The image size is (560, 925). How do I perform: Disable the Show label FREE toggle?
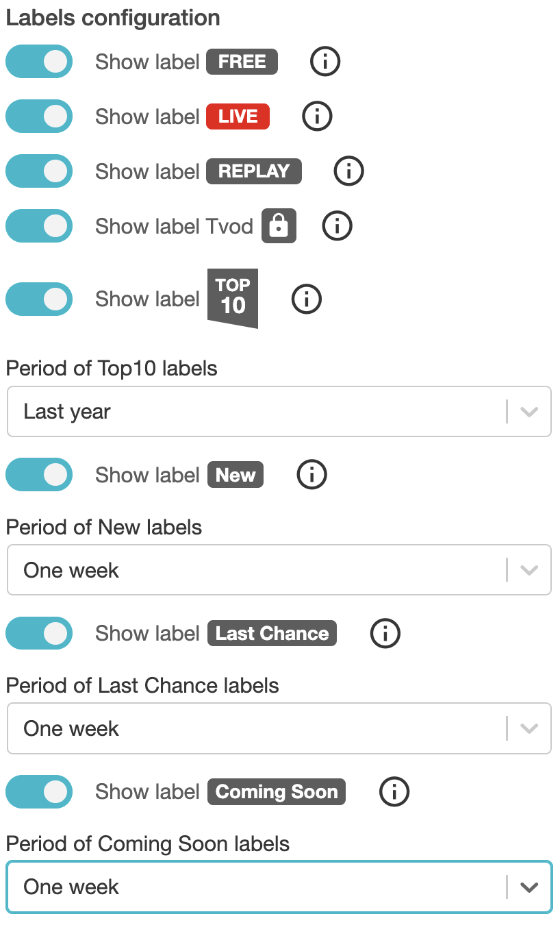point(39,62)
